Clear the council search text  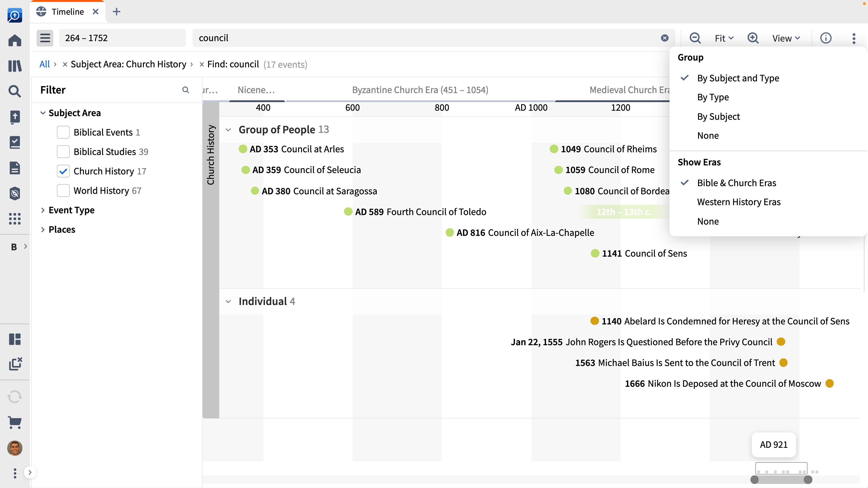(665, 38)
